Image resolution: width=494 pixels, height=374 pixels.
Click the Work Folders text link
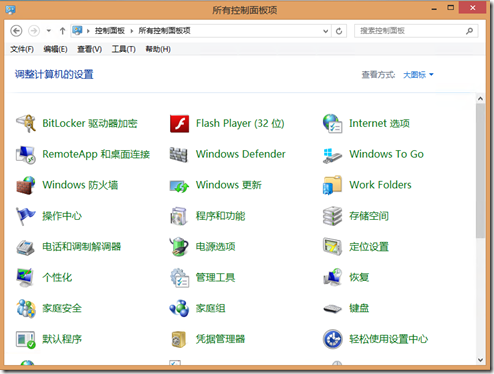[380, 185]
